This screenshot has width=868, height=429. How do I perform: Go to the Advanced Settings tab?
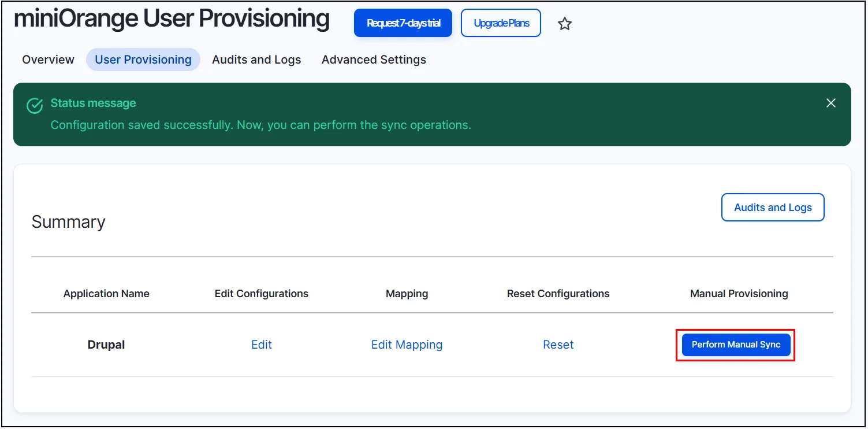coord(374,60)
